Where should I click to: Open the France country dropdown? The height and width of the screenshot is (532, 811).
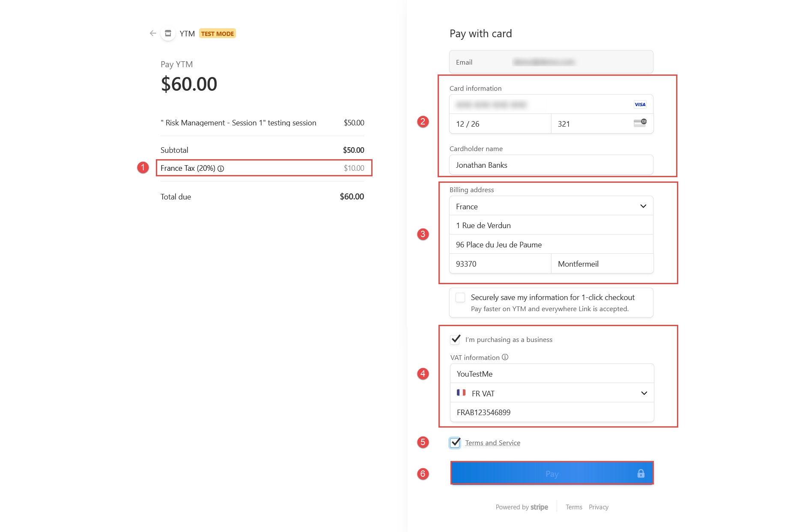click(x=552, y=206)
